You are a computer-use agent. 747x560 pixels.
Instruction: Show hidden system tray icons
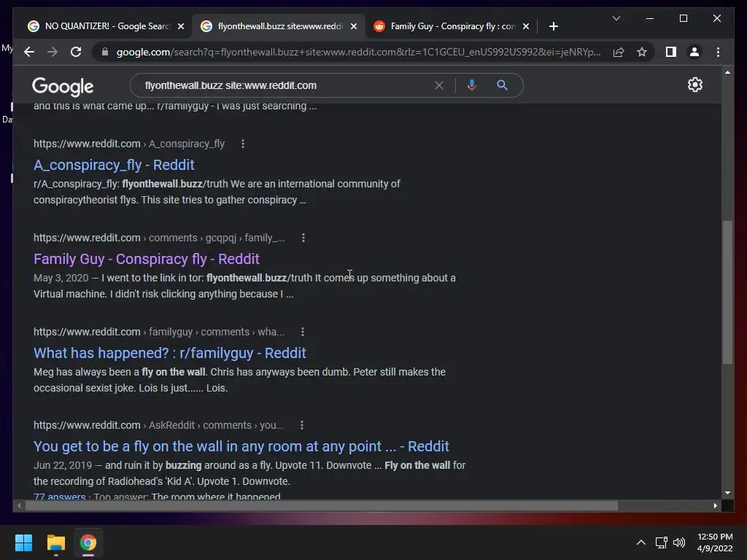[x=641, y=542]
